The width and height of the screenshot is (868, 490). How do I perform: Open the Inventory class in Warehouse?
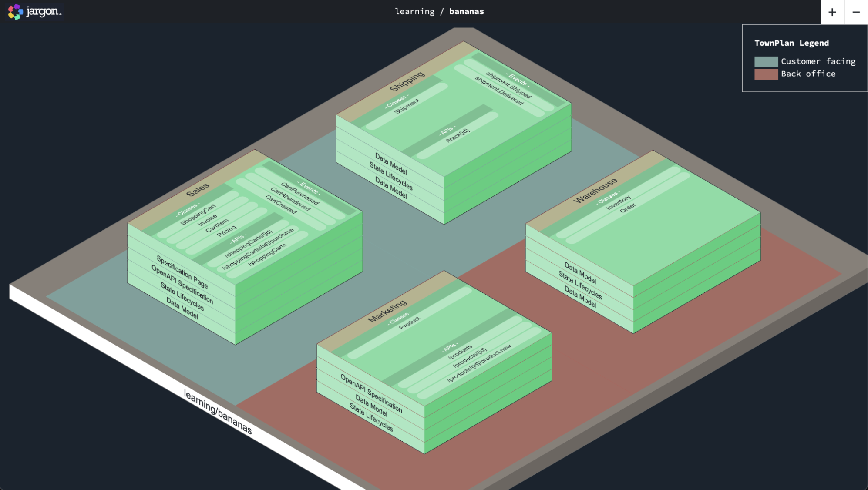pos(618,202)
